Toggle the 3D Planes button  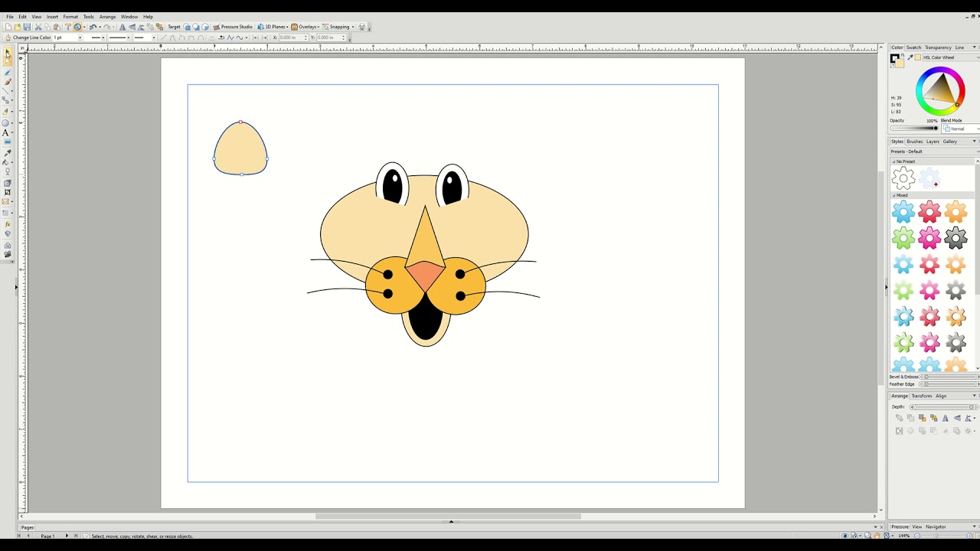273,27
